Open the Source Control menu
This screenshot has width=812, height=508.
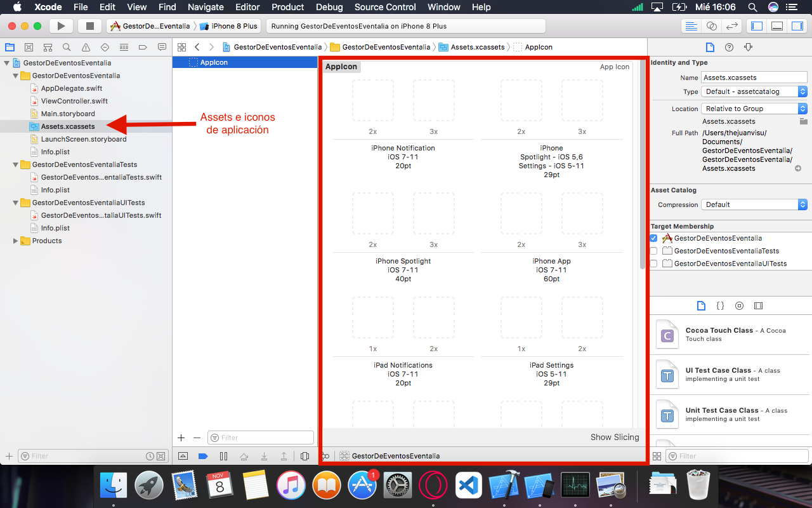[385, 7]
